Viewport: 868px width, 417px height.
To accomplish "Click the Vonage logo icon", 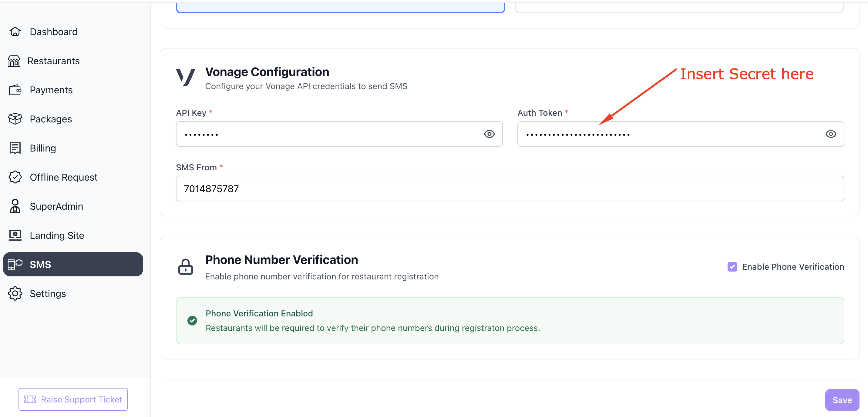I will [x=186, y=78].
